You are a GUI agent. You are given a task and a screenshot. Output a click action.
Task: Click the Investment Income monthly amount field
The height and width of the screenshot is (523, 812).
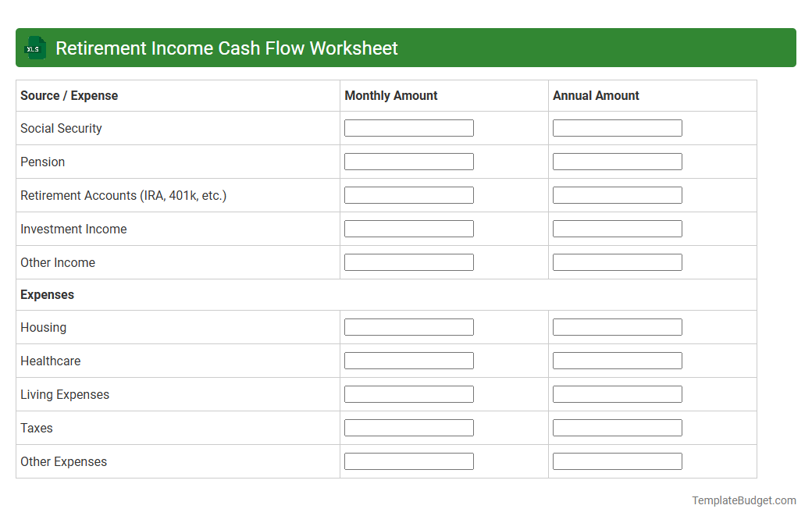pyautogui.click(x=408, y=228)
